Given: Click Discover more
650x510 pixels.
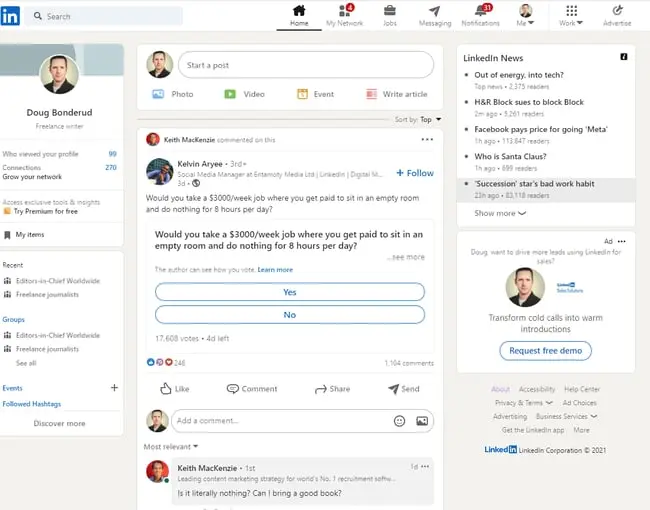Looking at the screenshot, I should (59, 423).
